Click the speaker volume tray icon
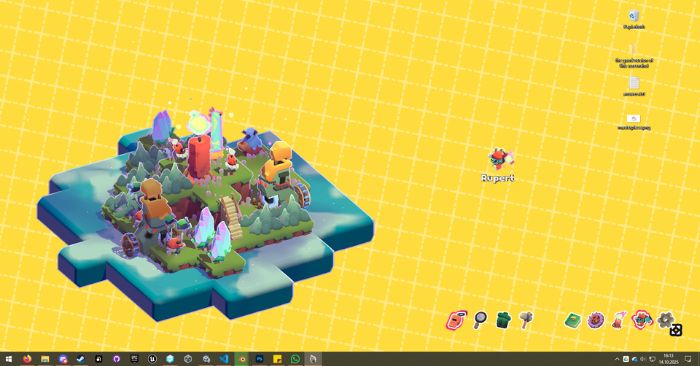 pyautogui.click(x=643, y=359)
